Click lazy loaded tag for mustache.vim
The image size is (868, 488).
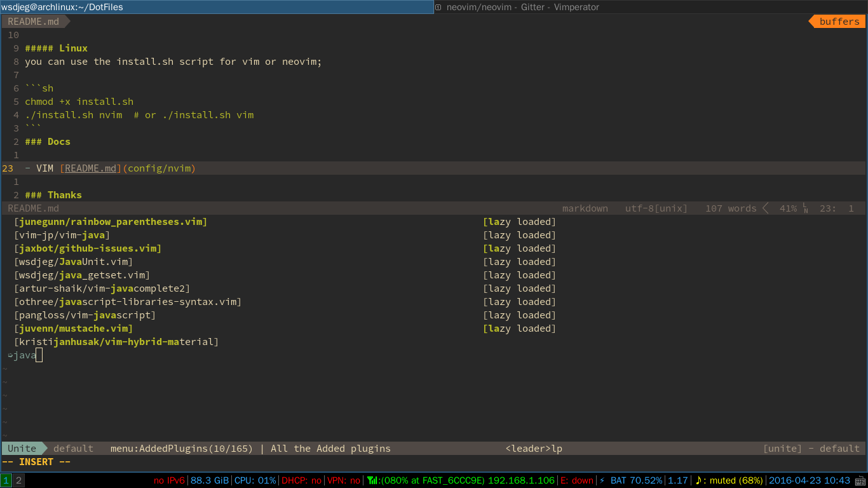[x=519, y=329]
